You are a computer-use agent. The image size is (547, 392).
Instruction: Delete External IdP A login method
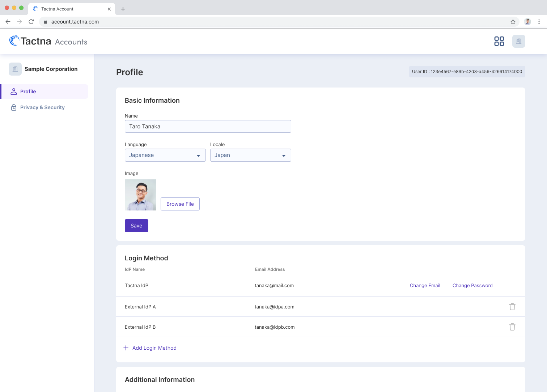point(512,306)
